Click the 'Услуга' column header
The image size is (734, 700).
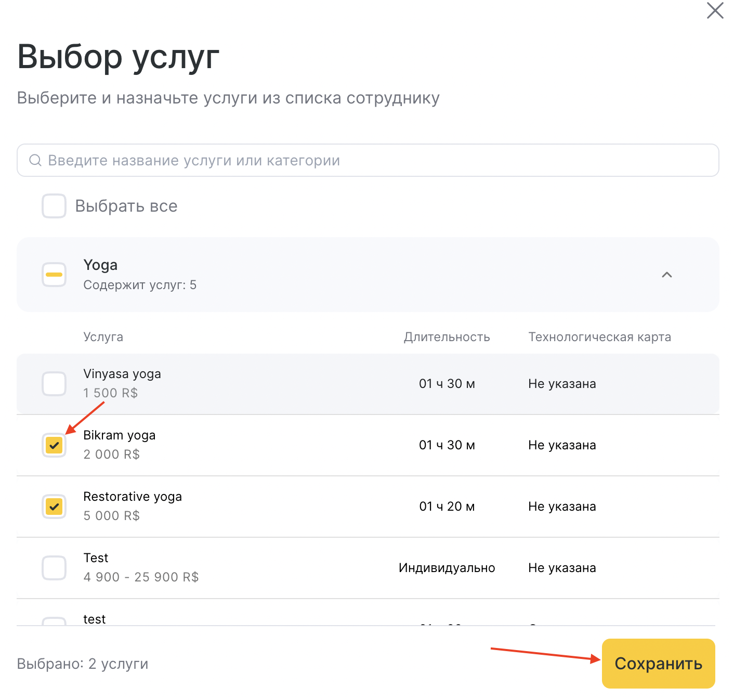pos(103,337)
